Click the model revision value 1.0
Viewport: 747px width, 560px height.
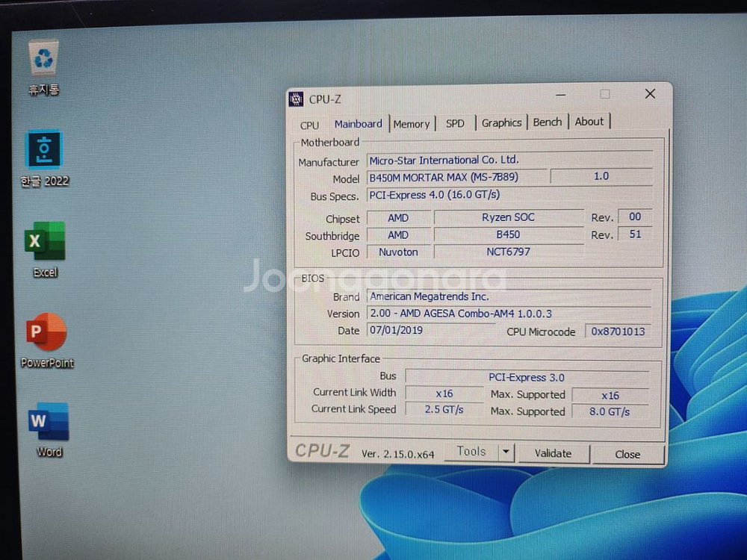[x=601, y=176]
